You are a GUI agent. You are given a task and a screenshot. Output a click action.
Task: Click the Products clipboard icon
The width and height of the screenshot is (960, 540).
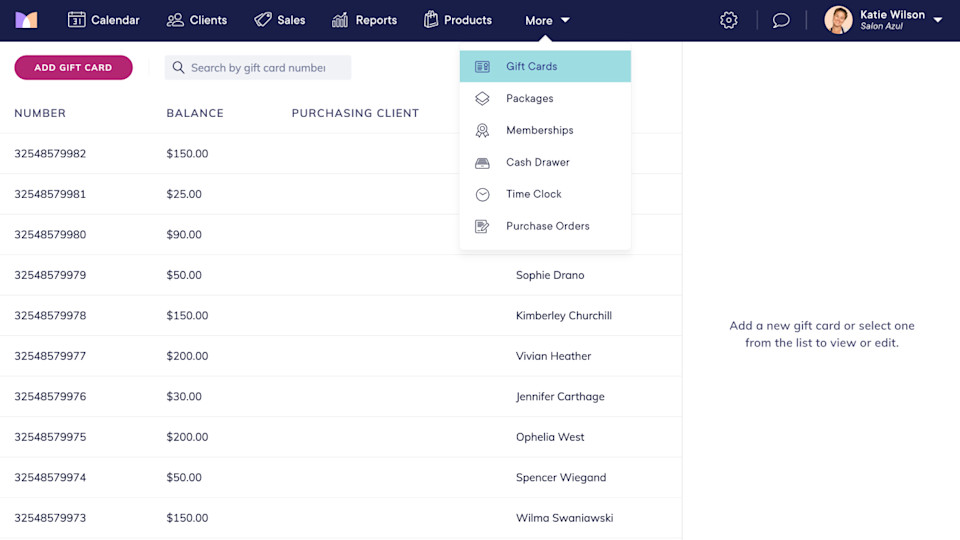click(431, 20)
